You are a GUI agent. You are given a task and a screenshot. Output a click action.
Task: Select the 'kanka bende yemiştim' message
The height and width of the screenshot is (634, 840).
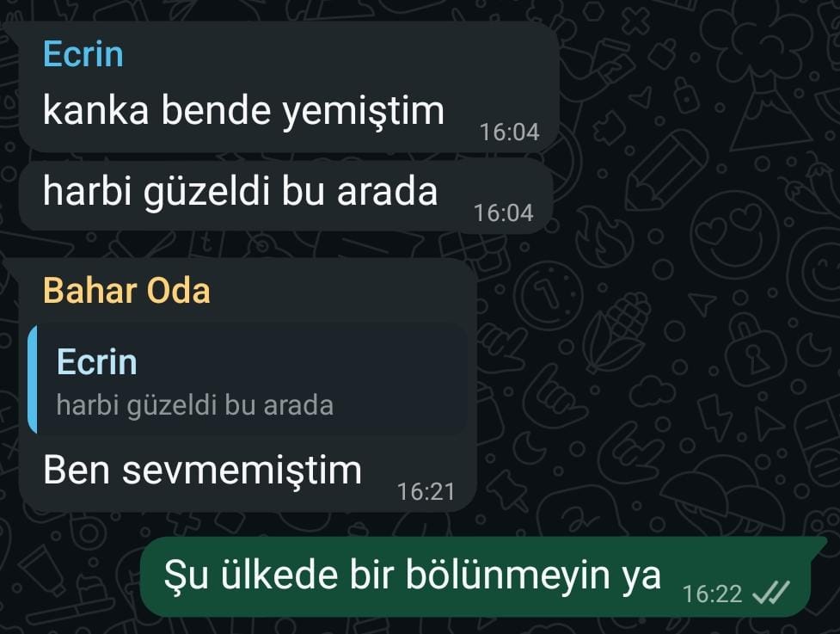(244, 110)
